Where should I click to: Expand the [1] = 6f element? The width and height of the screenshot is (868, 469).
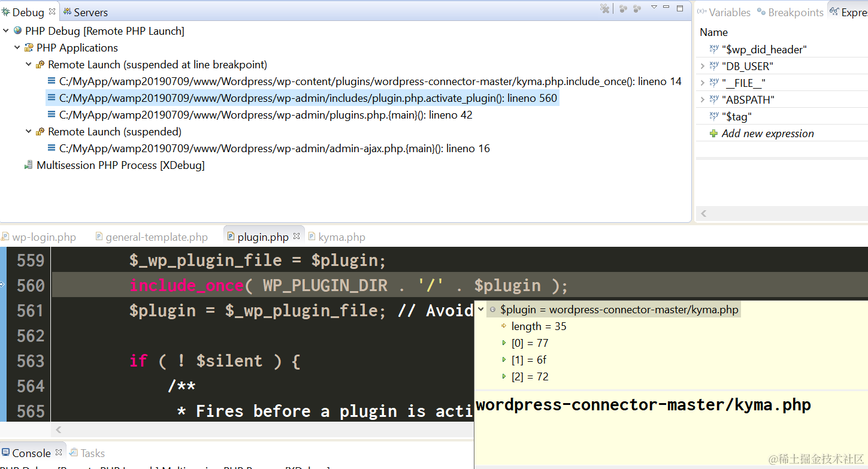504,360
